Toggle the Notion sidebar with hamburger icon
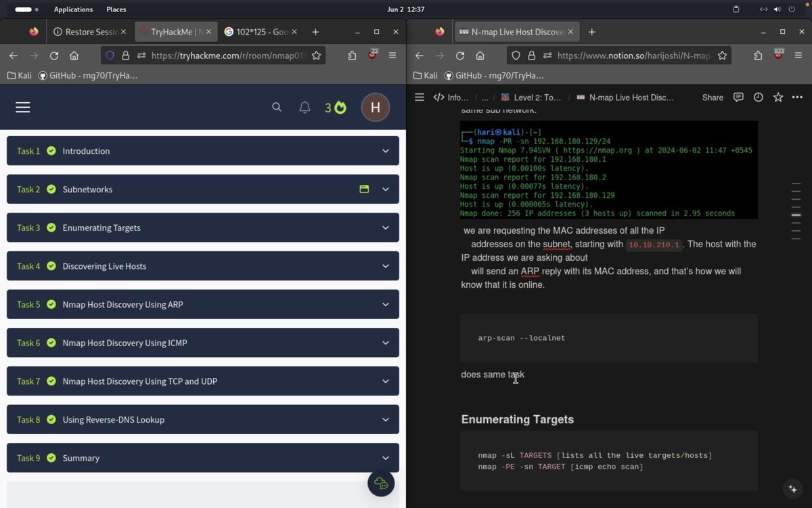 click(x=420, y=97)
